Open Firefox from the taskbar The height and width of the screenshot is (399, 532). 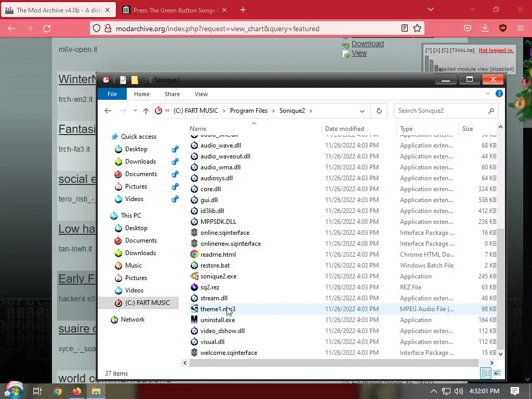pos(77,391)
